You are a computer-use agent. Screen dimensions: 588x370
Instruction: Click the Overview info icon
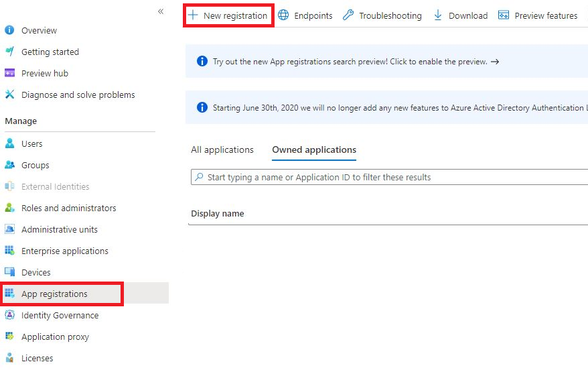click(9, 30)
